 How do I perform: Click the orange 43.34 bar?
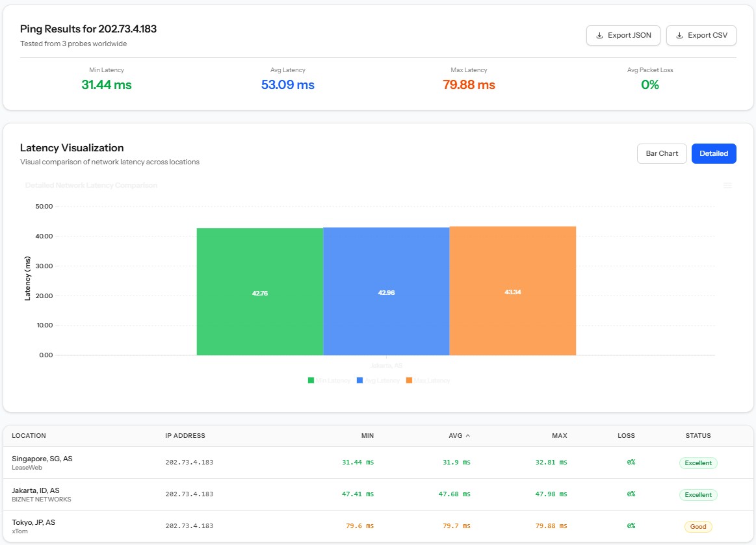pos(512,291)
